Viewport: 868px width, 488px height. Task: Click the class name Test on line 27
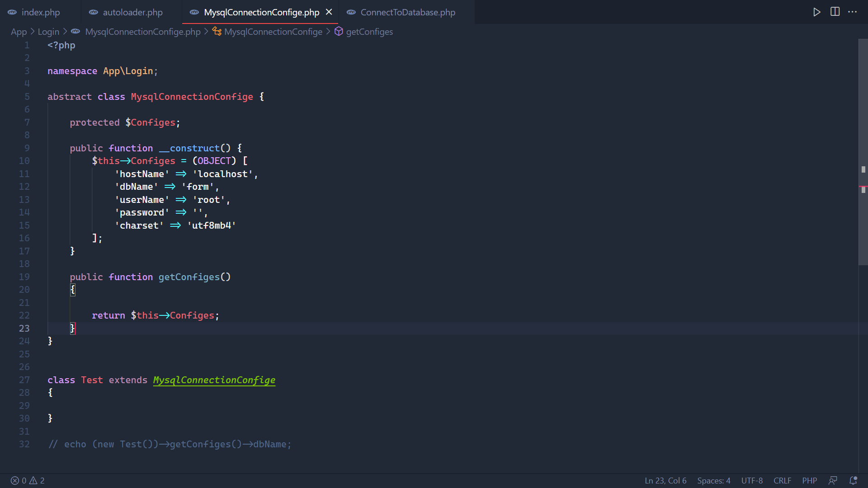[x=92, y=380]
